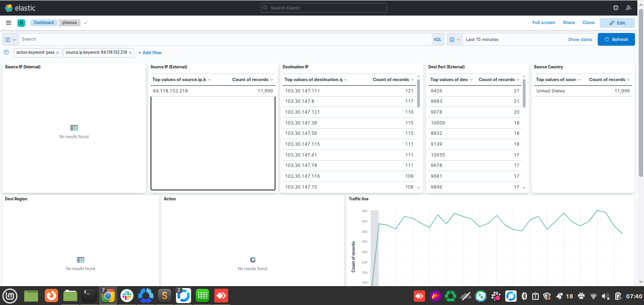The image size is (644, 305).
Task: Remove the source.ip.keyword filter
Action: [x=130, y=53]
